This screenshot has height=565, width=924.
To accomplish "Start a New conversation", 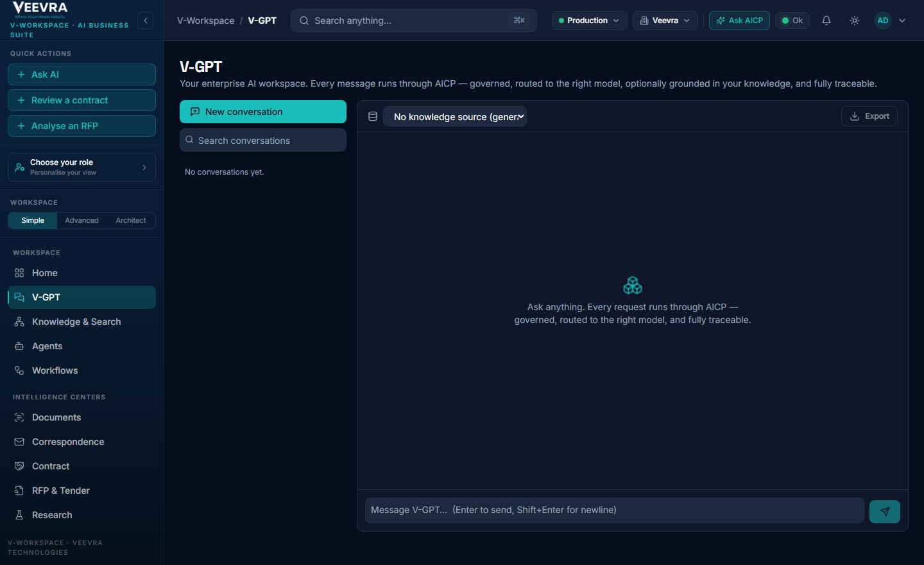I will point(263,112).
